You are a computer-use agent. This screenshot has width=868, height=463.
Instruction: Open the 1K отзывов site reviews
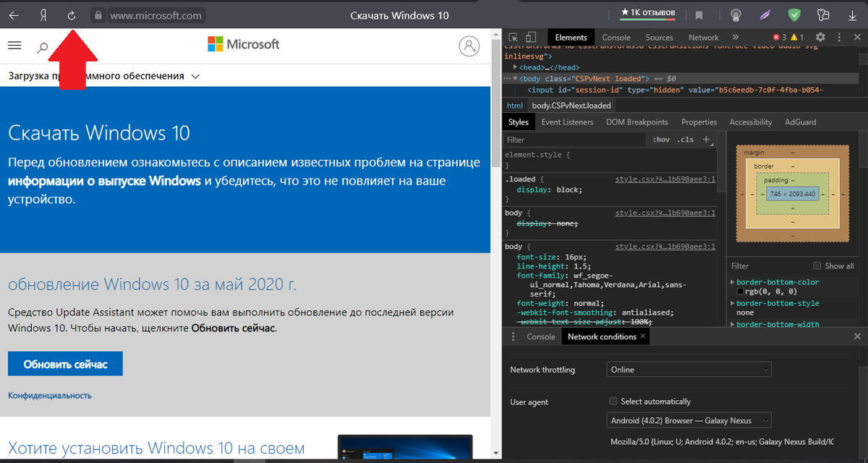[648, 13]
